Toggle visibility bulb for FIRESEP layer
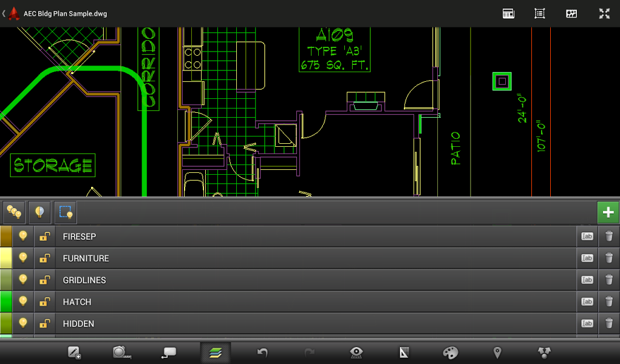The image size is (620, 364). [x=23, y=237]
